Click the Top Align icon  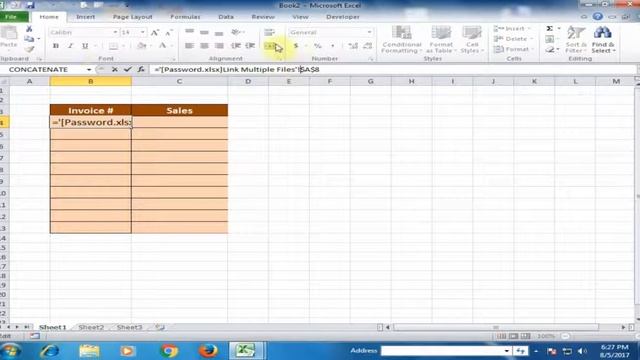click(x=189, y=32)
